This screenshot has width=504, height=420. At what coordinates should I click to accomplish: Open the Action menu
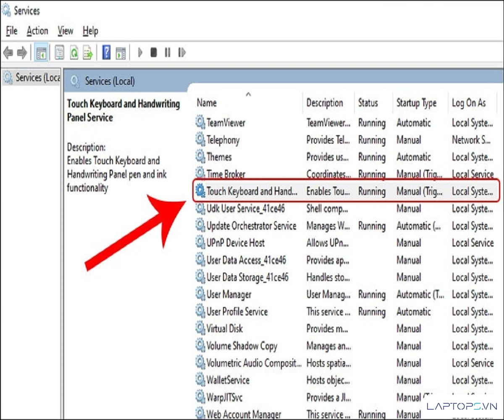click(x=37, y=31)
